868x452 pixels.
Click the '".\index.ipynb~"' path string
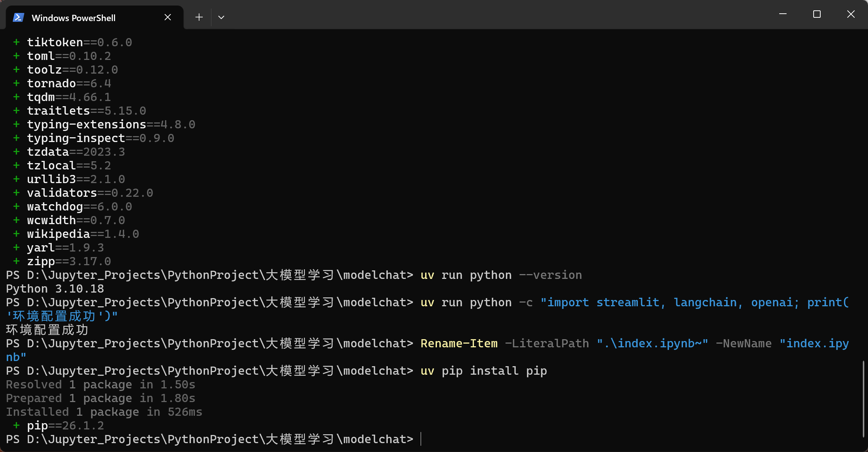652,343
